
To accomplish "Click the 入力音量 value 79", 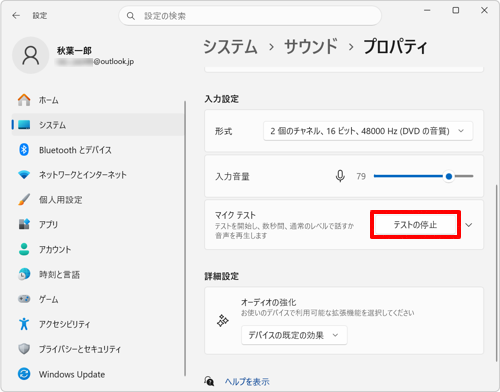I will coord(361,176).
